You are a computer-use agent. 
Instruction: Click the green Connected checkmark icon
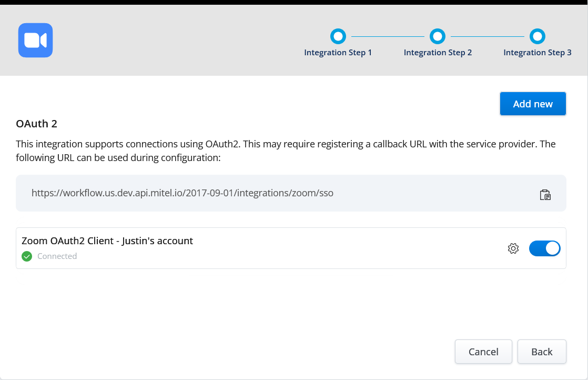pos(27,256)
